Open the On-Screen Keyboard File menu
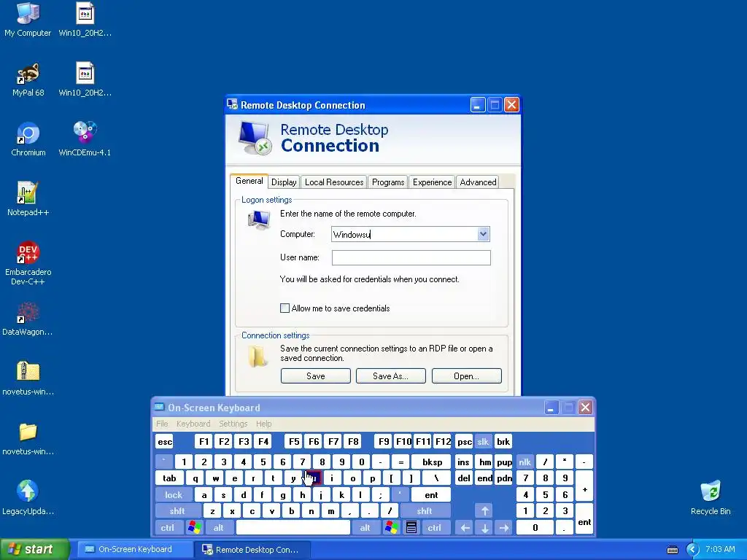Image resolution: width=747 pixels, height=560 pixels. point(162,424)
